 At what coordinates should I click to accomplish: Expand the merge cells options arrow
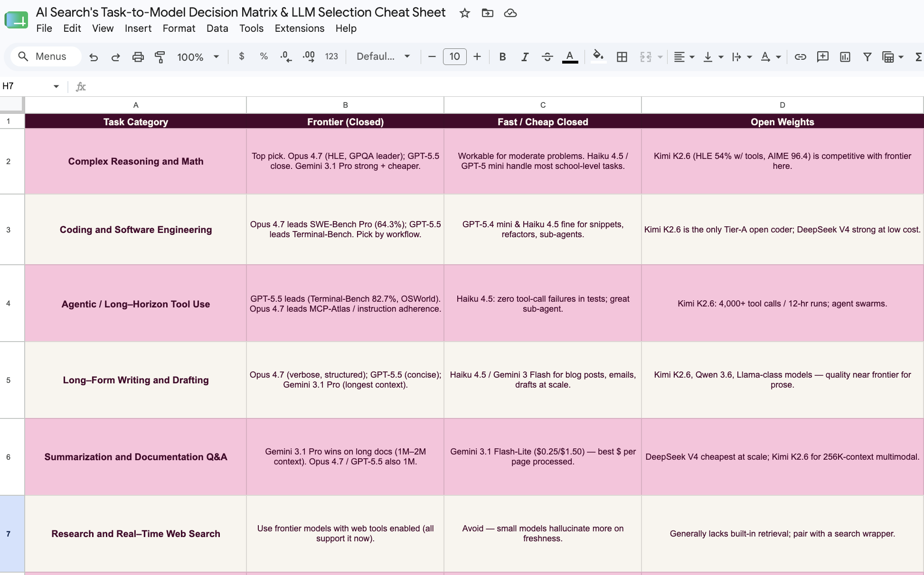[x=660, y=57]
